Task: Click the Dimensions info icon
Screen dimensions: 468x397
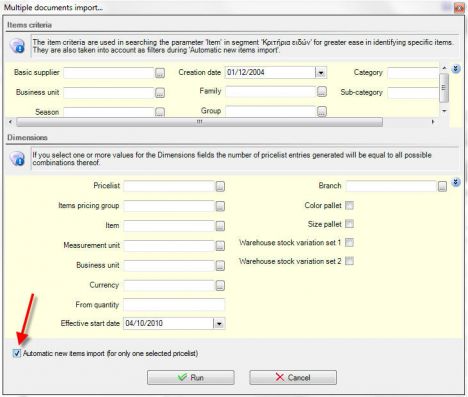Action: pyautogui.click(x=17, y=158)
